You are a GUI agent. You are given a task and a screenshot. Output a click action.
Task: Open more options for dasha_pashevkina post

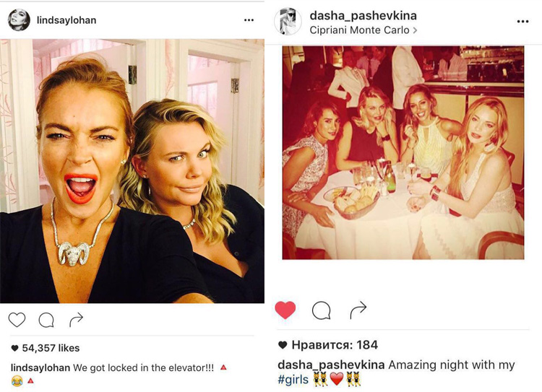pyautogui.click(x=522, y=22)
